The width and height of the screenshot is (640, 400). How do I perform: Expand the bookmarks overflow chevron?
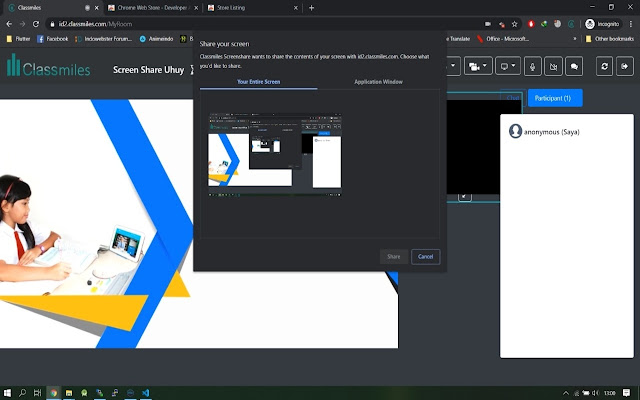(x=575, y=39)
